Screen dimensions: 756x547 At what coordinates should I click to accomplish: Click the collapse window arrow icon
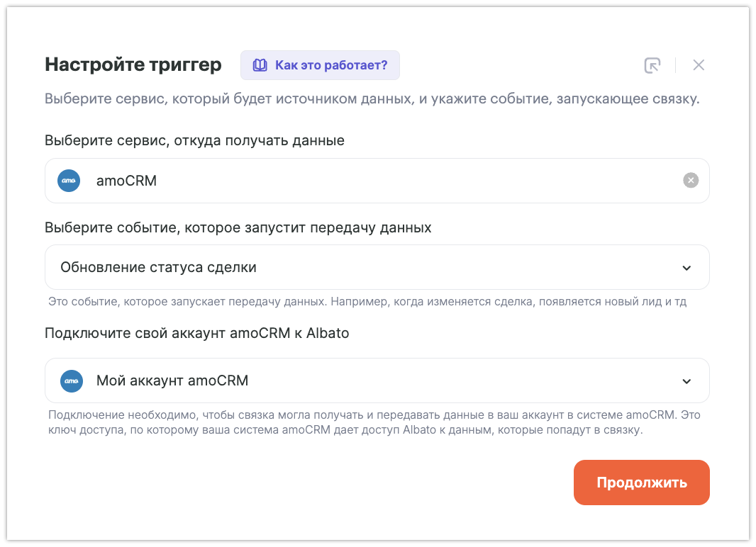(652, 65)
